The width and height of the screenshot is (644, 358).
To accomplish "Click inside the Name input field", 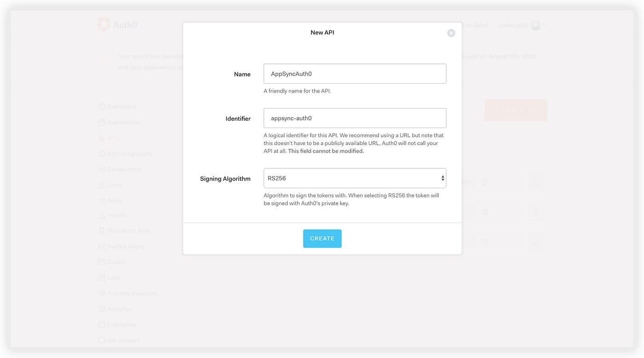I will (x=355, y=74).
